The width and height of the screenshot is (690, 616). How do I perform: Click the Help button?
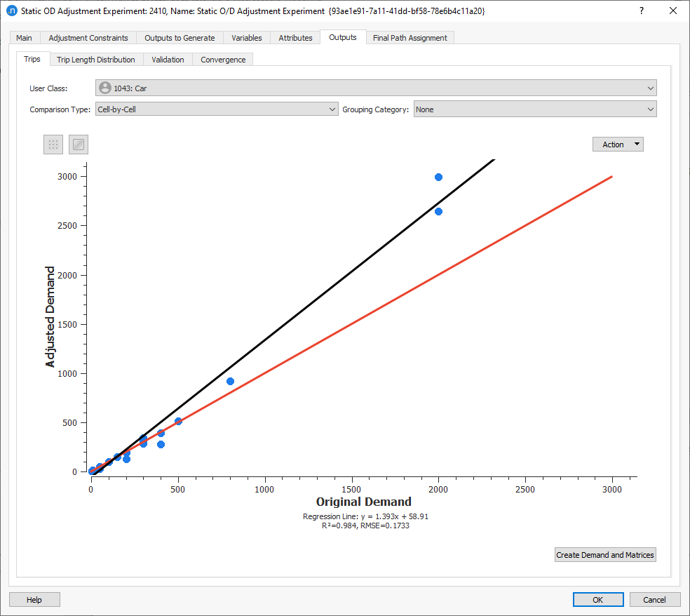tap(34, 600)
